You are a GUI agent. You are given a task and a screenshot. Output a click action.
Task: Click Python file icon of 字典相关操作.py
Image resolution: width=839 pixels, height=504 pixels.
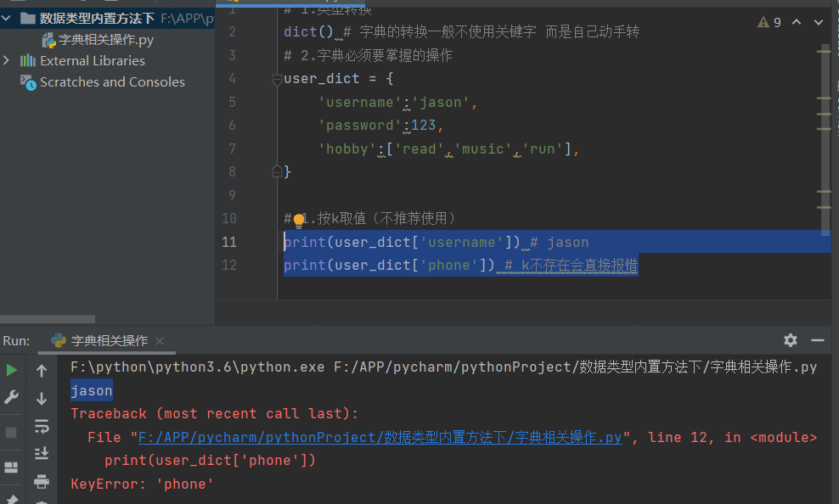click(48, 40)
